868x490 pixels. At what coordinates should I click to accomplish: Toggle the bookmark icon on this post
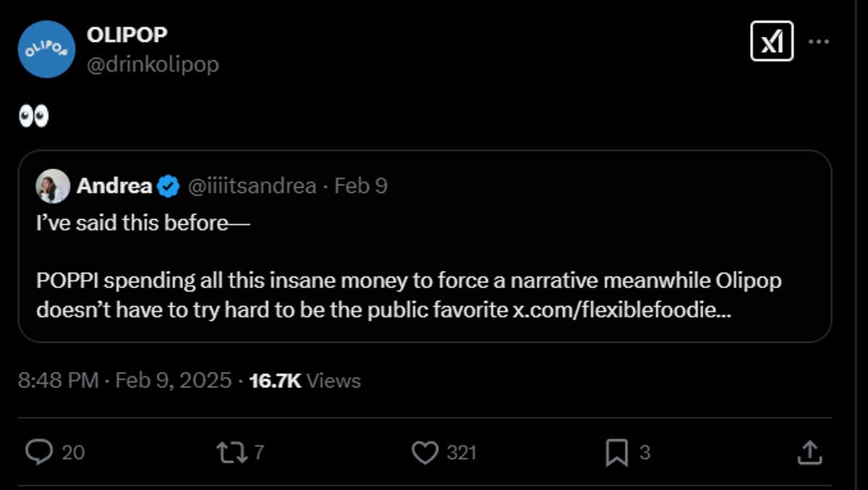[616, 452]
